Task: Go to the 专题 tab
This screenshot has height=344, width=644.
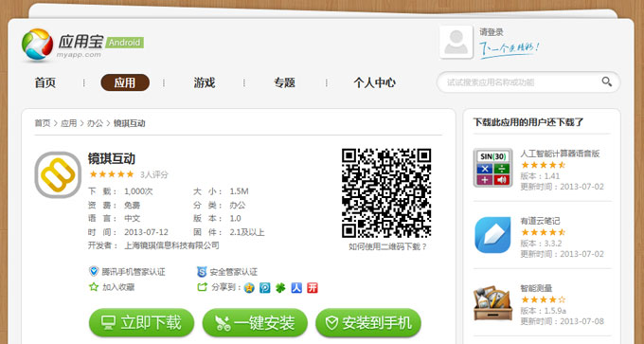Action: coord(285,82)
